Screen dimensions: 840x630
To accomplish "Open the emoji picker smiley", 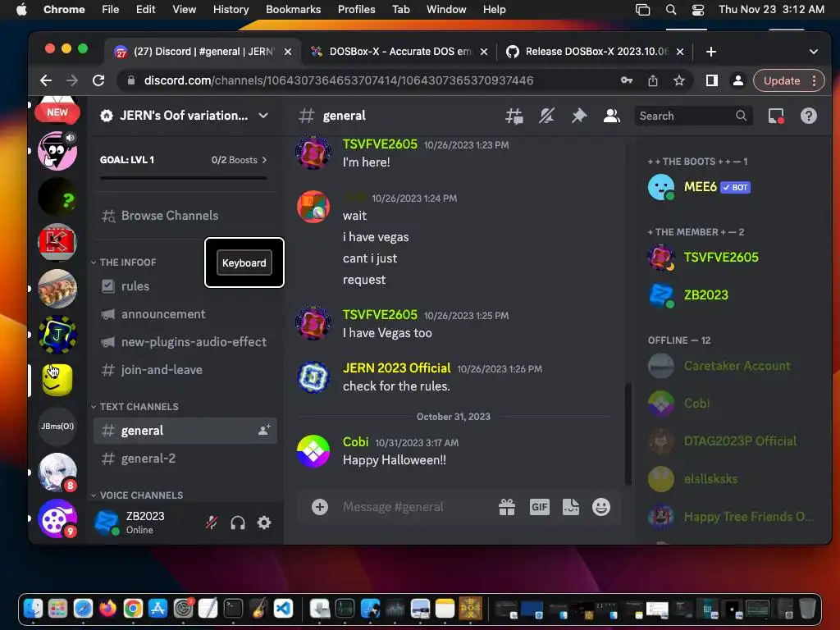I will click(x=601, y=507).
